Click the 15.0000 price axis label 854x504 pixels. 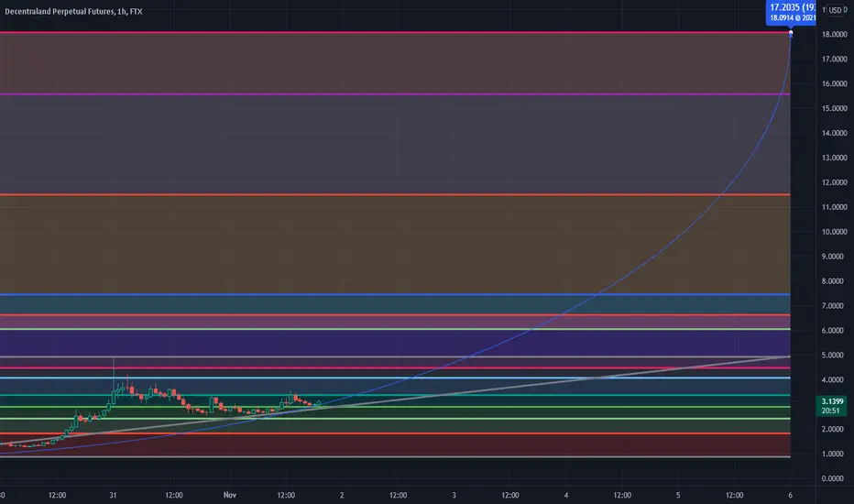(x=834, y=108)
